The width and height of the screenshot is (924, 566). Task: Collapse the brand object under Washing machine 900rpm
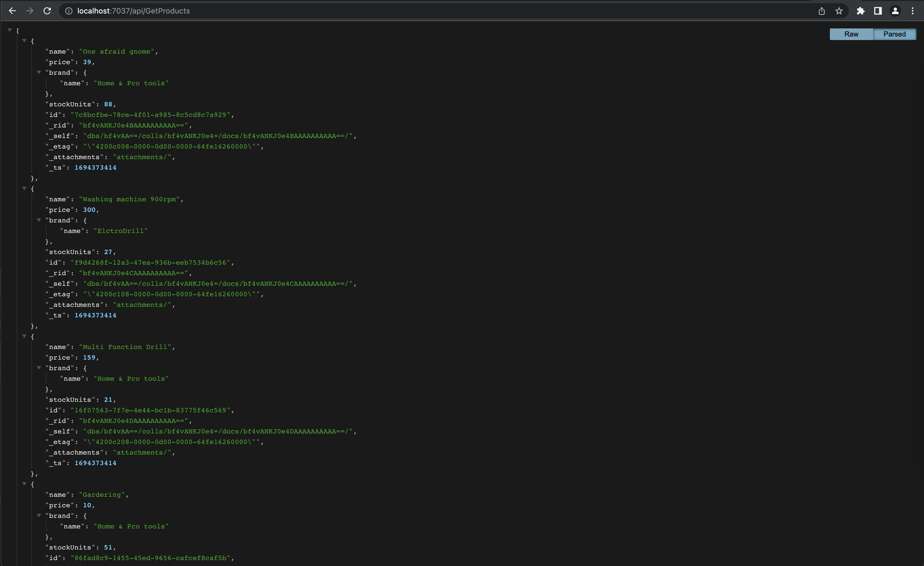click(39, 220)
